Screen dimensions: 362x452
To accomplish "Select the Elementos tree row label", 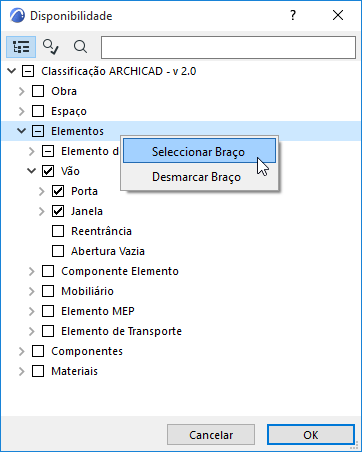I will point(77,131).
